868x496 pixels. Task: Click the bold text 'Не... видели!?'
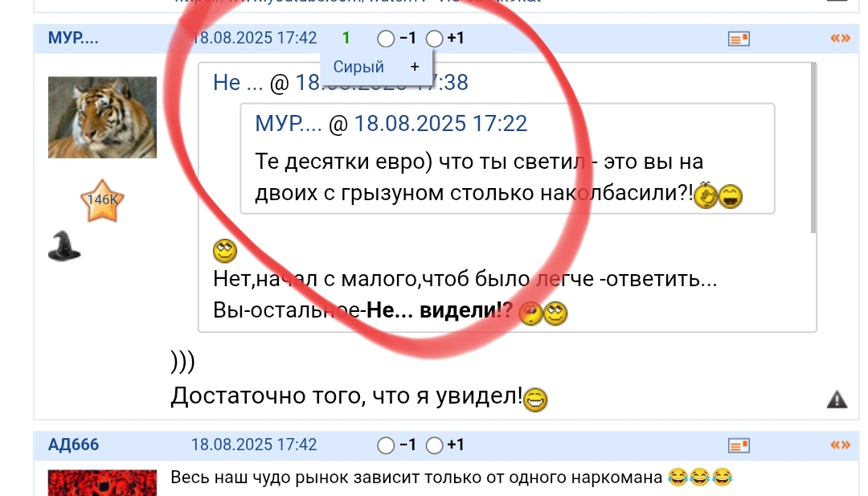(x=440, y=310)
